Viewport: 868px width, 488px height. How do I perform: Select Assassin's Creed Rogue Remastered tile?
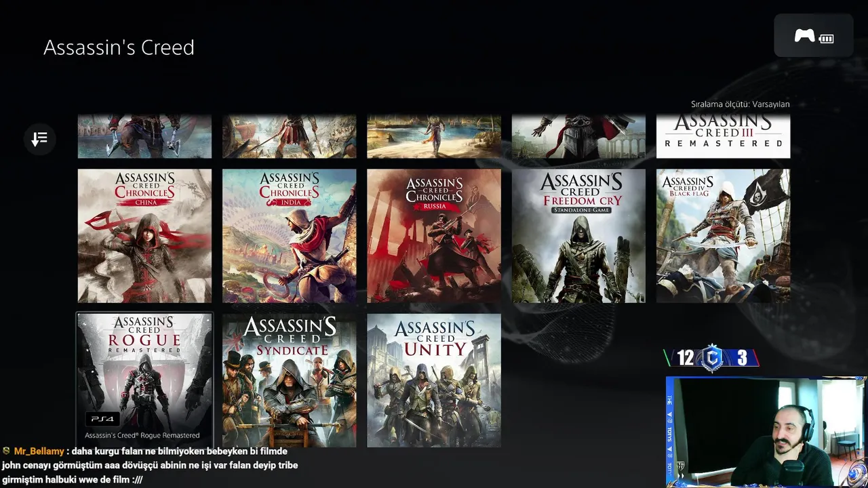[144, 380]
